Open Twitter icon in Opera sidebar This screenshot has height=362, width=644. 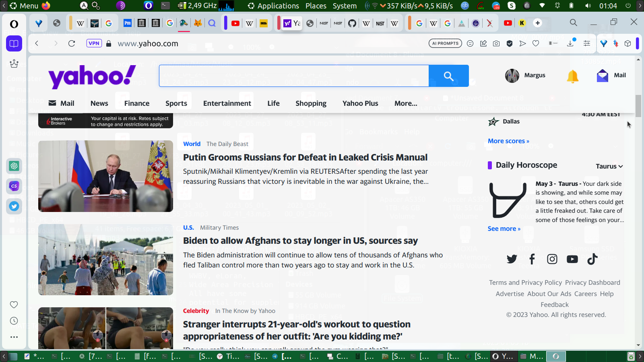14,206
